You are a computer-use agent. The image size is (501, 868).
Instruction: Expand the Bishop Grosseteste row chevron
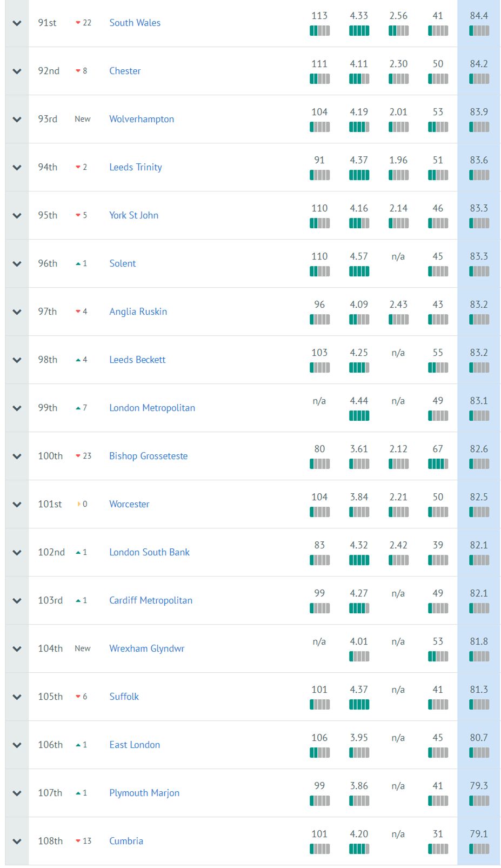[17, 456]
